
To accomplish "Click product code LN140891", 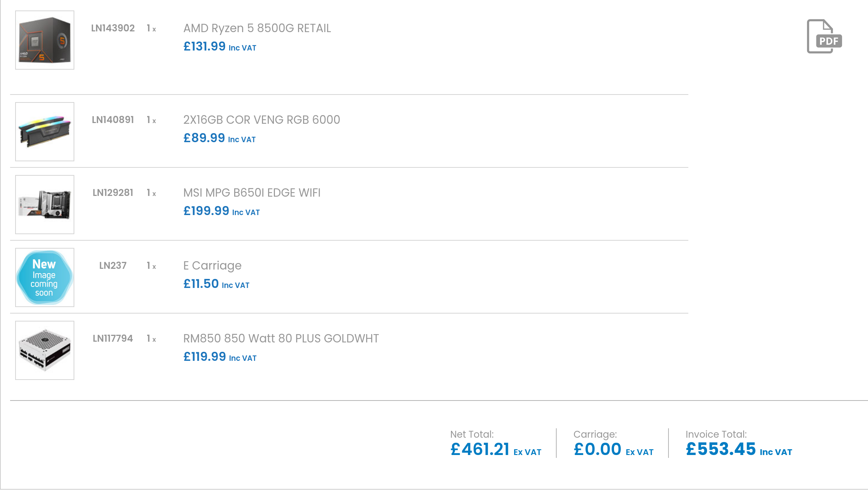I will coord(113,120).
